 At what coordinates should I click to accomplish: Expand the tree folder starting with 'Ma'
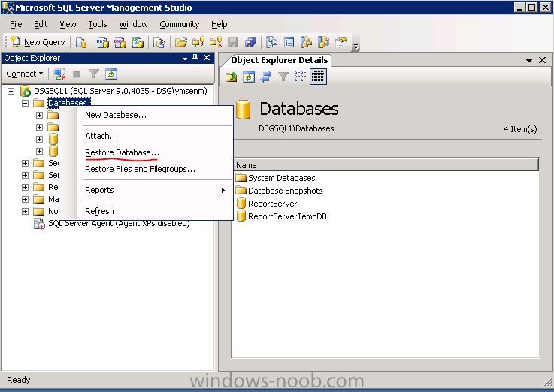coord(25,199)
